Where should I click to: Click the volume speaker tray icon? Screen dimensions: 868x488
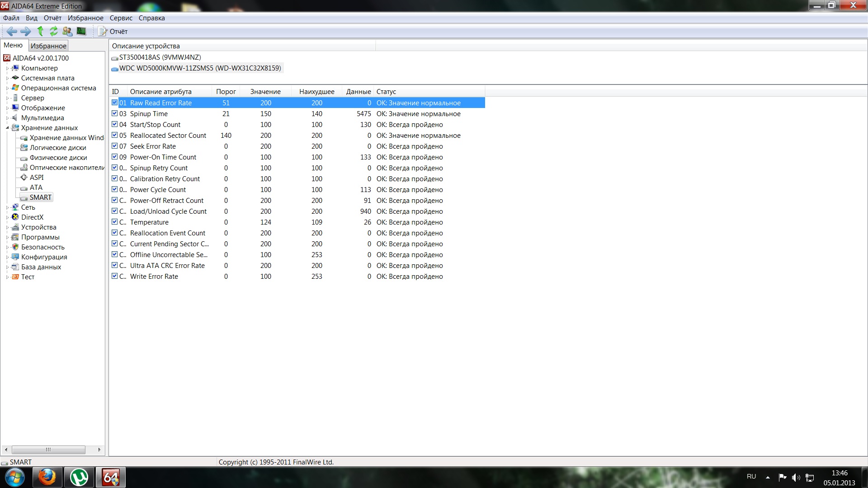(796, 478)
